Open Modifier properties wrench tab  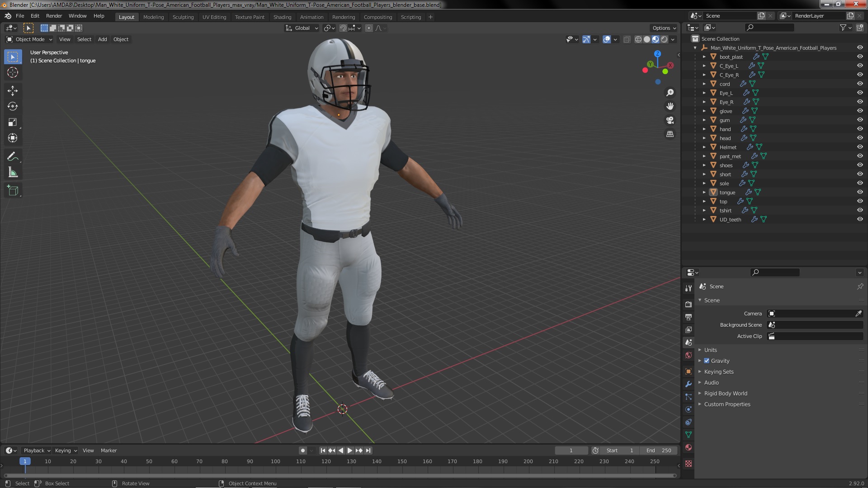[x=688, y=384]
